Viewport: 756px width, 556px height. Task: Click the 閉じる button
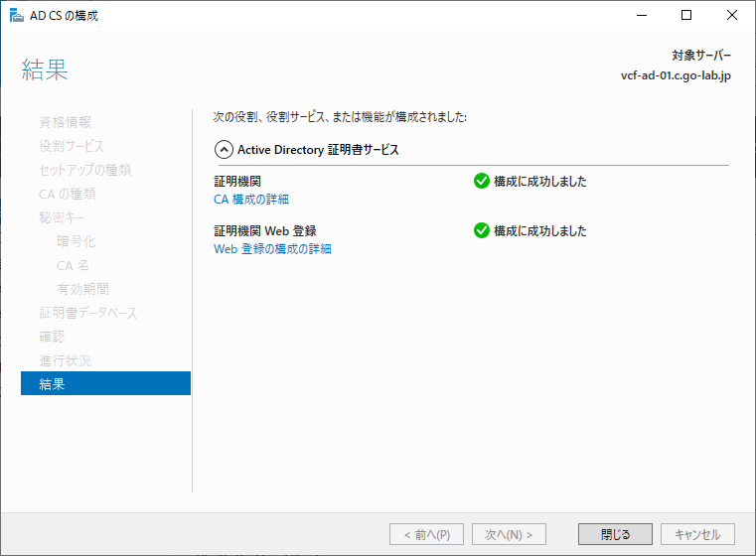pyautogui.click(x=615, y=534)
